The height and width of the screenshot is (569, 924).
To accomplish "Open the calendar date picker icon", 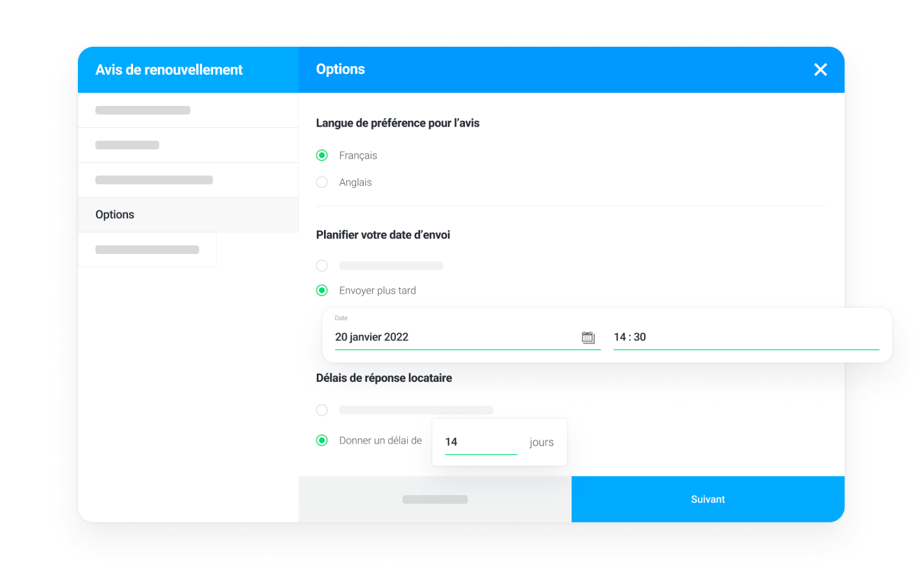I will pyautogui.click(x=588, y=336).
